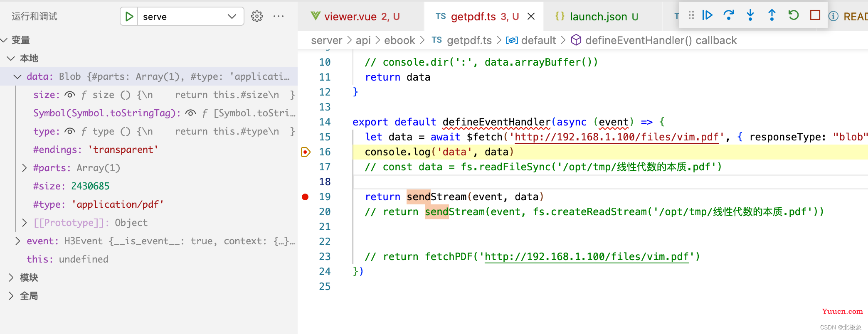Start debugging with the green play button

click(x=129, y=17)
